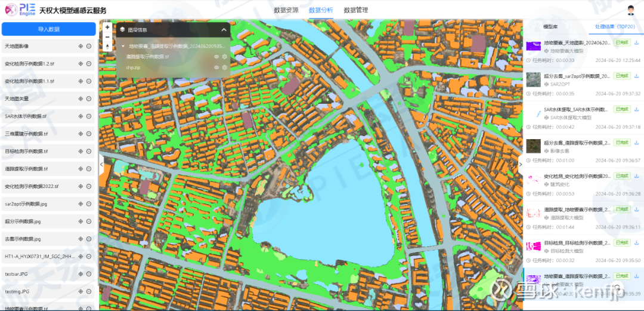The height and width of the screenshot is (311, 644).
Task: Download the SAR水体提取 result
Action: click(x=637, y=109)
